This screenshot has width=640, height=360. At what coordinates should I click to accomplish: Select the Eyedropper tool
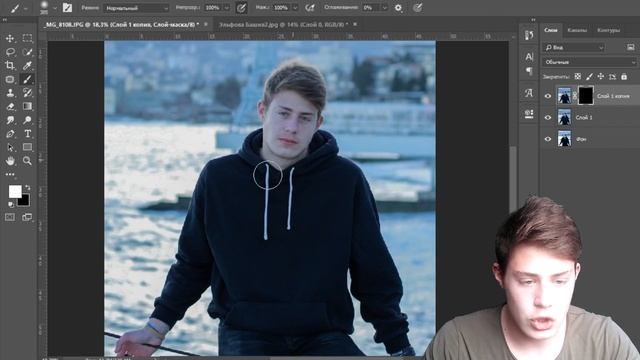pos(27,65)
